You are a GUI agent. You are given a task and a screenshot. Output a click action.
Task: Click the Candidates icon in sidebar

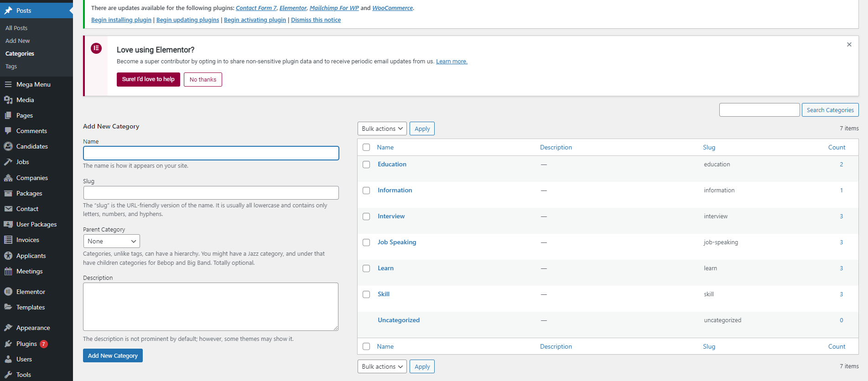click(x=8, y=146)
